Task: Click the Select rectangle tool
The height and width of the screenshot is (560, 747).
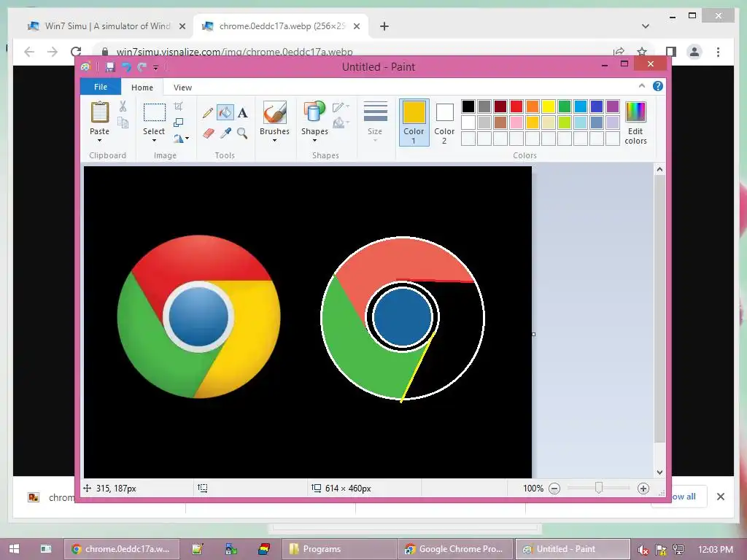Action: [155, 113]
